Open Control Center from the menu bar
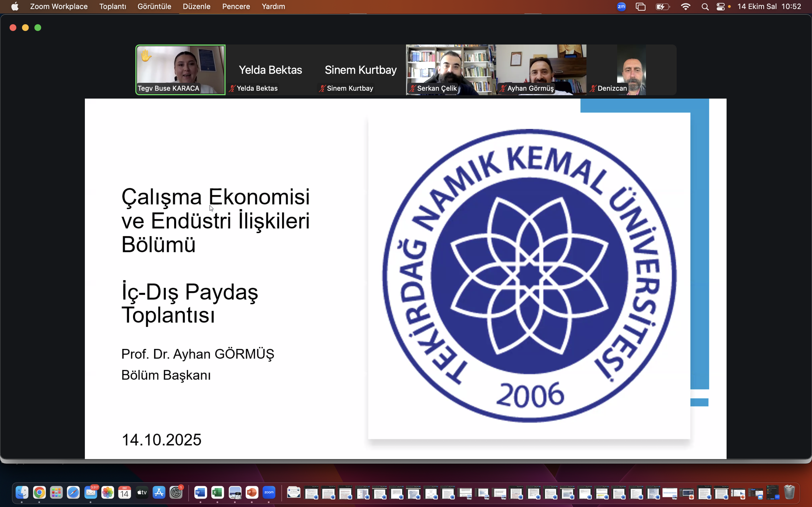Screen dimensions: 812x507 coord(720,6)
